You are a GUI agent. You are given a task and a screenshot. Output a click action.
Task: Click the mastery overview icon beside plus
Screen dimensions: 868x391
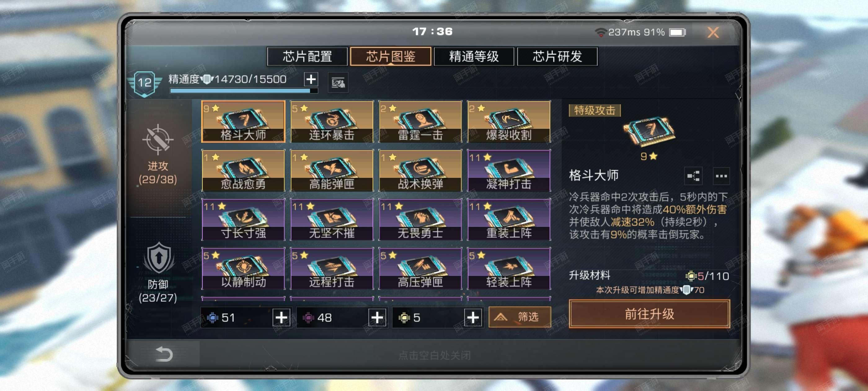338,82
